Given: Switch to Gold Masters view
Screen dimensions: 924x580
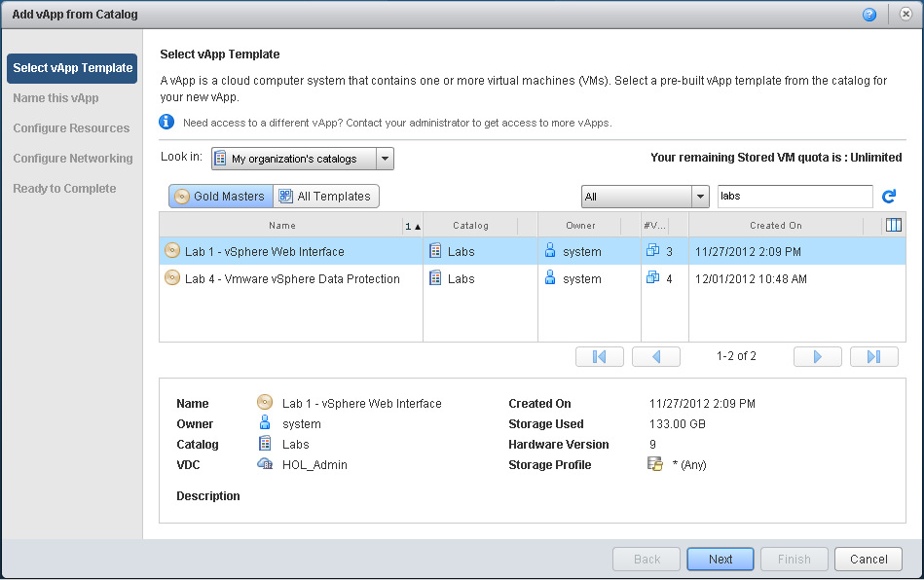Looking at the screenshot, I should (221, 196).
